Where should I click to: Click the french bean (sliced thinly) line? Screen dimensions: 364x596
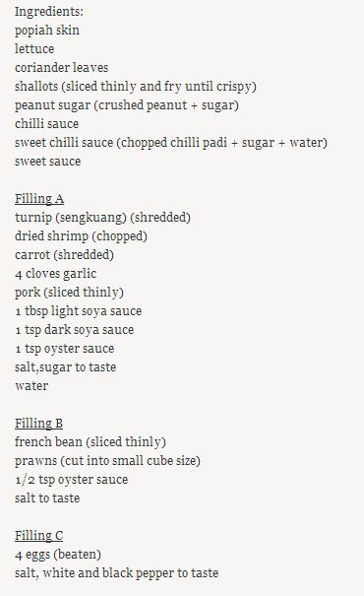(91, 442)
